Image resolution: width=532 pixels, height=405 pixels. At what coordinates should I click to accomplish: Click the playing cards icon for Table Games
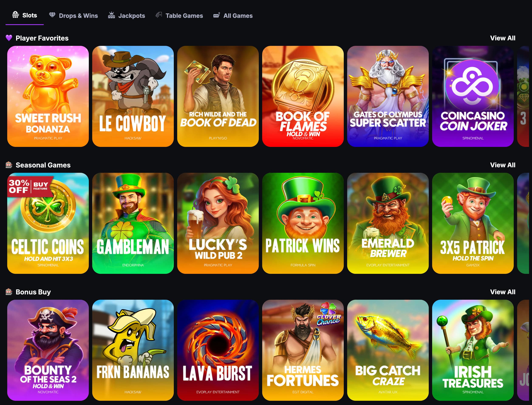[158, 15]
